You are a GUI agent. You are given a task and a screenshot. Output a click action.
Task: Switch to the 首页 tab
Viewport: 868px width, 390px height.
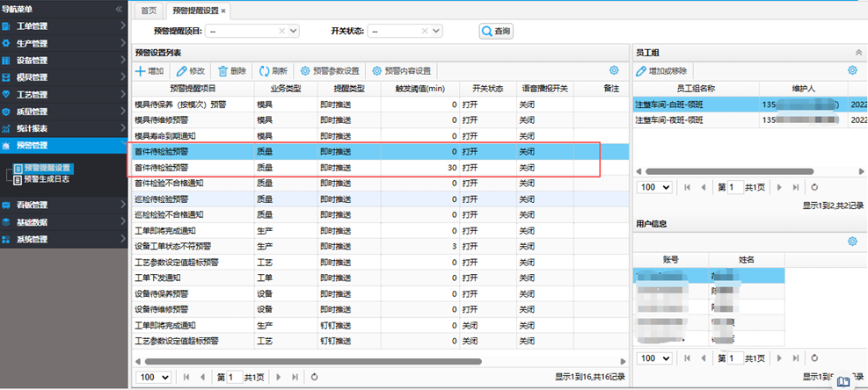(x=150, y=11)
